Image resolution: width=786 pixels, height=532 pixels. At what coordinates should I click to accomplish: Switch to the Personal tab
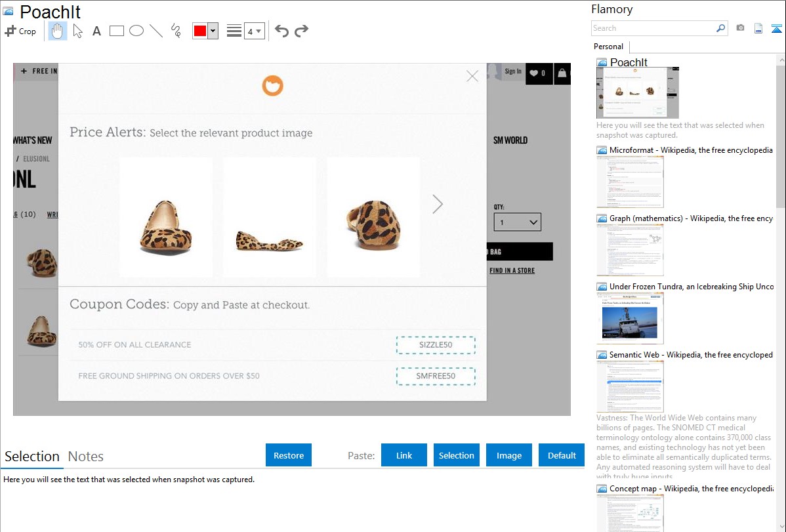coord(609,47)
